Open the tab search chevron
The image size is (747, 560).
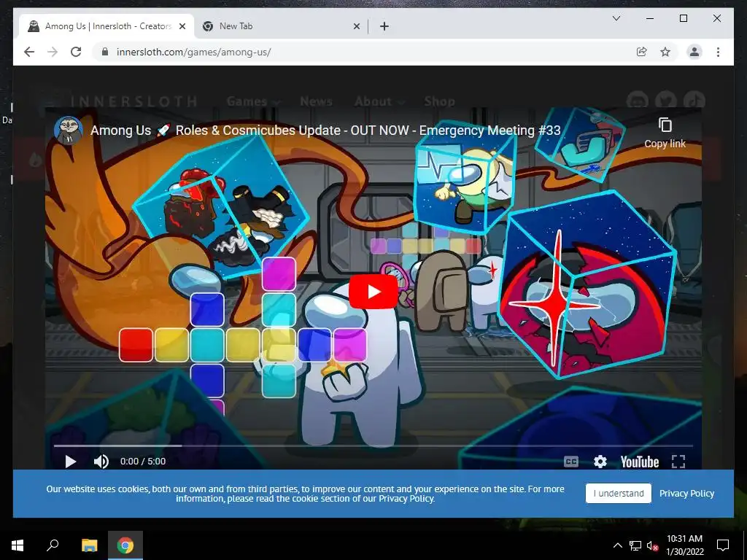(x=616, y=18)
